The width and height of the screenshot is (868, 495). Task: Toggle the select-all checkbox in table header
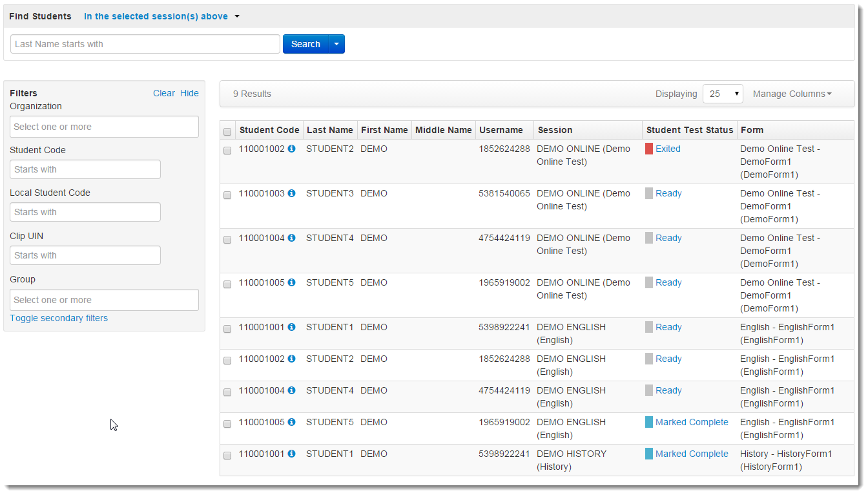[227, 132]
